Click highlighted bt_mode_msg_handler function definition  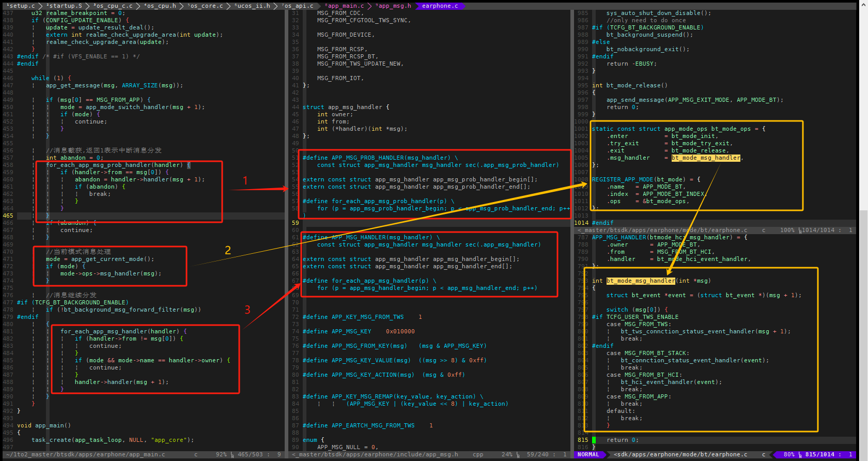(x=641, y=281)
